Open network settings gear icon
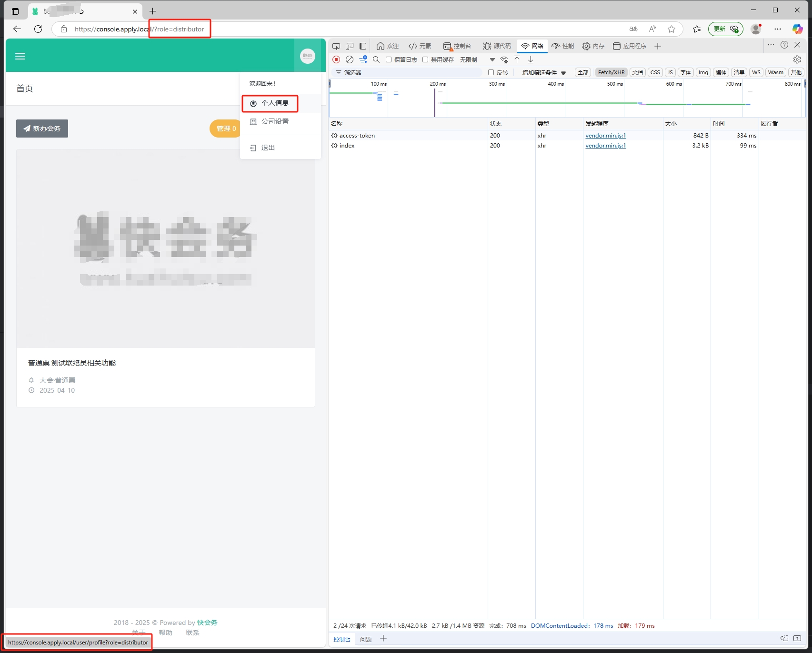This screenshot has width=812, height=653. click(797, 59)
